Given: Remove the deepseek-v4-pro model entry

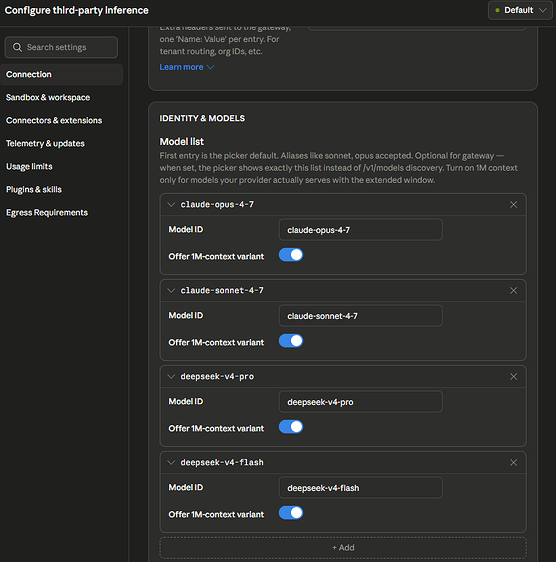Looking at the screenshot, I should pyautogui.click(x=513, y=376).
